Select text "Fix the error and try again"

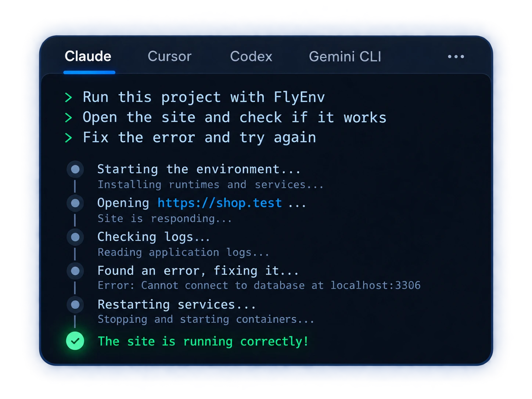coord(199,138)
